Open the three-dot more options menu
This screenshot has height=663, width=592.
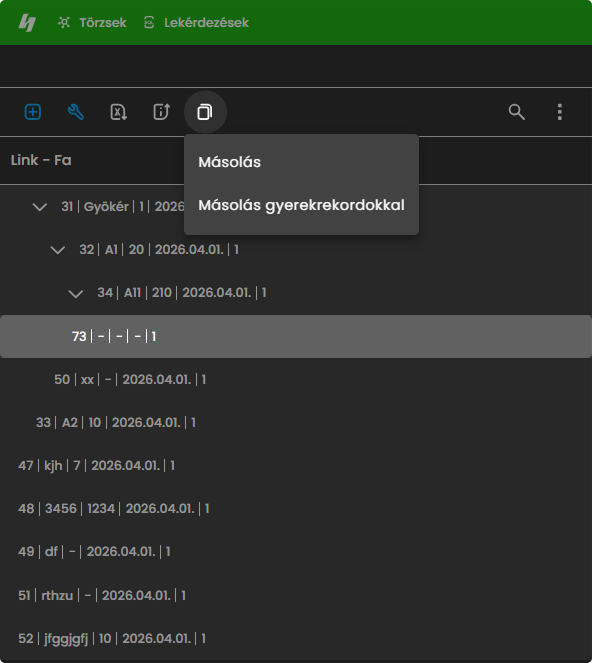(x=559, y=112)
